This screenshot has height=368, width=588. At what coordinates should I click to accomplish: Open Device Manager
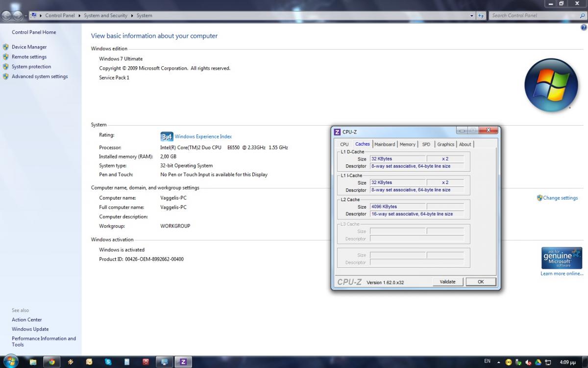coord(29,47)
